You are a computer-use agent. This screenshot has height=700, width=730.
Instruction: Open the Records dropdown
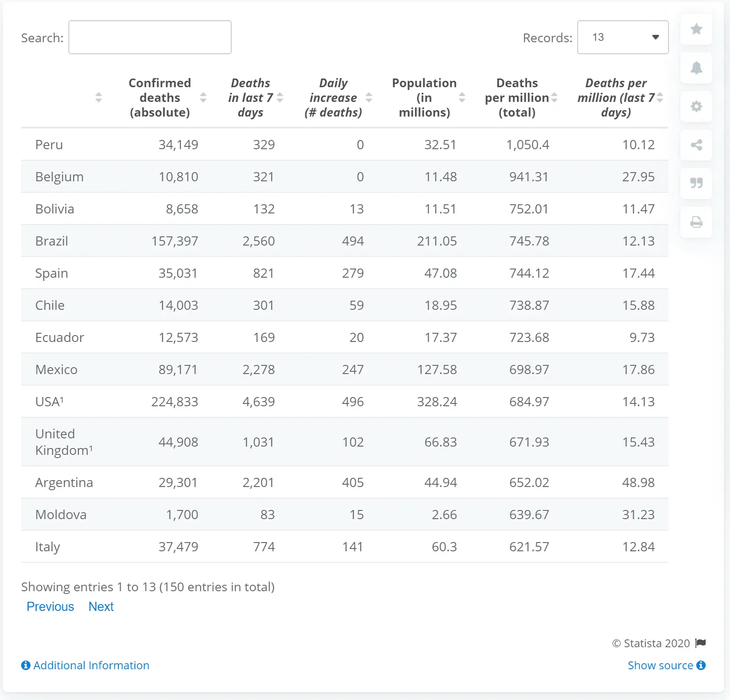point(622,37)
